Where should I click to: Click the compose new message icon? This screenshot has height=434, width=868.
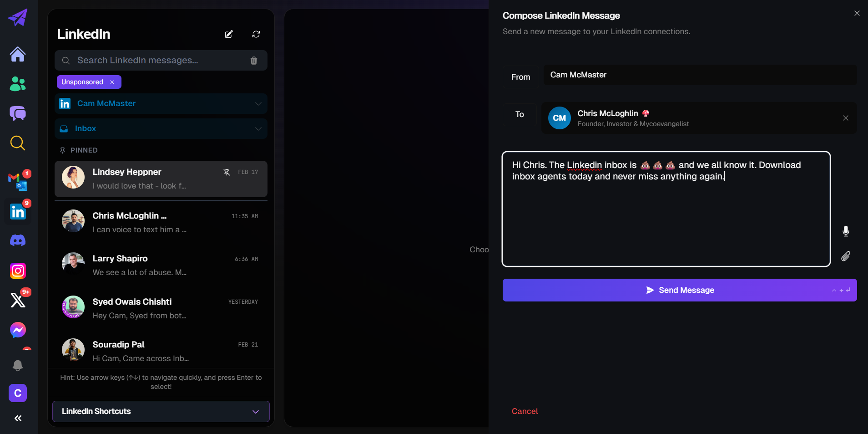pyautogui.click(x=229, y=34)
